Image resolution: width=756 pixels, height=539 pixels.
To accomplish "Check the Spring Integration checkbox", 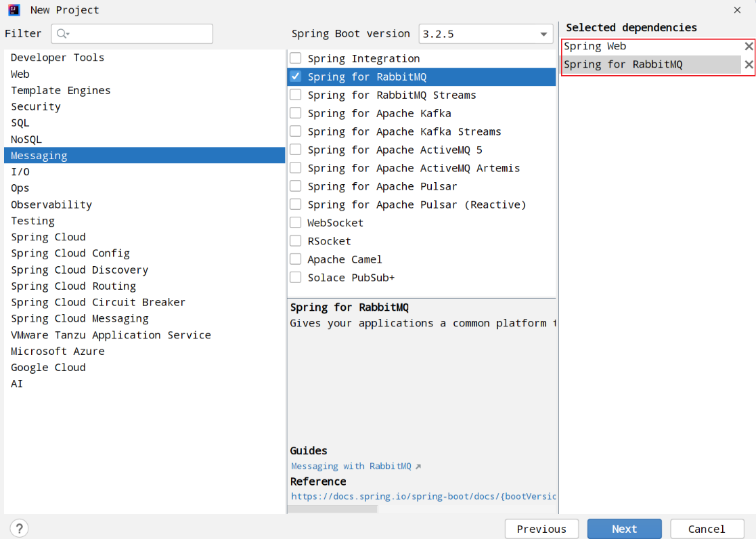I will point(296,58).
